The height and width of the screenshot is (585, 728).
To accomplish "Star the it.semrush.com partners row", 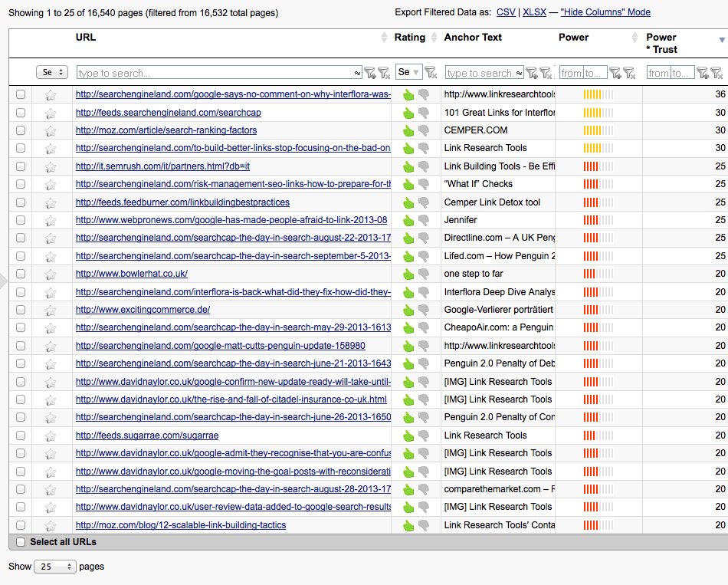I will (50, 167).
